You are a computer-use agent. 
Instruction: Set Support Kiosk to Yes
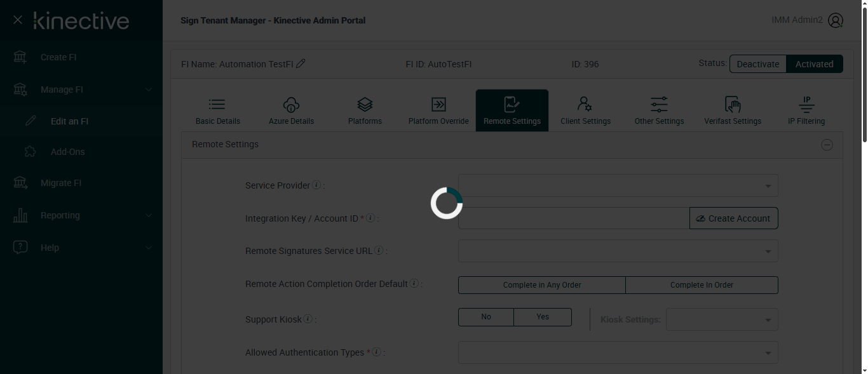(543, 317)
